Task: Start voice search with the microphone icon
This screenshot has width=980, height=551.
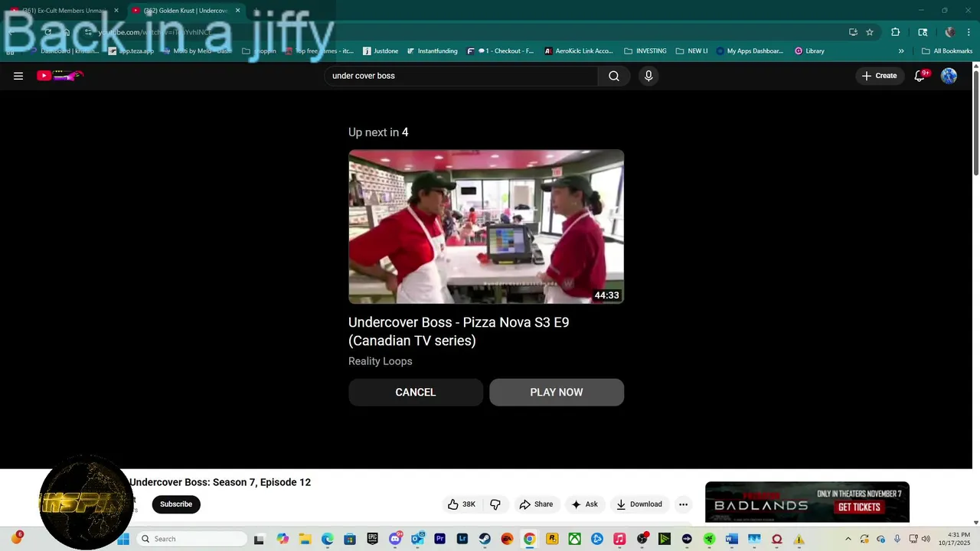Action: (x=648, y=76)
